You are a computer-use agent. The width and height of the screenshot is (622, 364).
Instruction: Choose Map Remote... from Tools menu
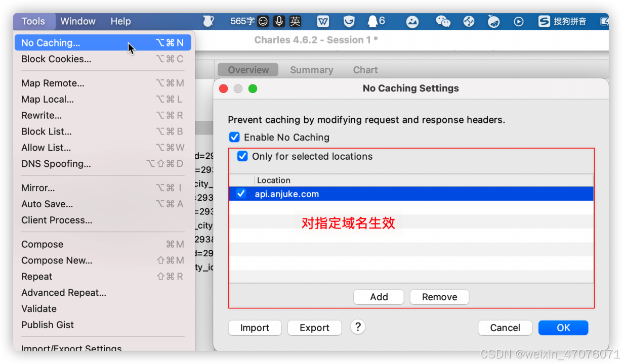(103, 83)
